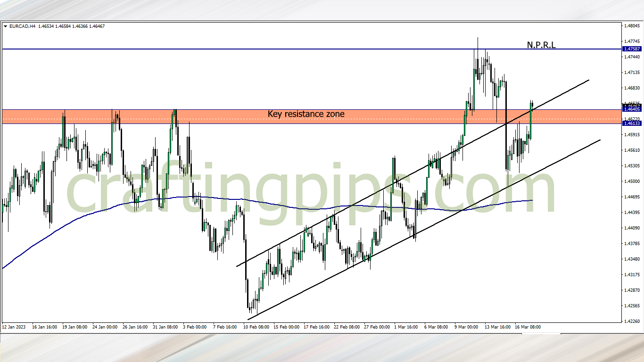
Task: Select the upper channel trendline
Action: point(413,173)
